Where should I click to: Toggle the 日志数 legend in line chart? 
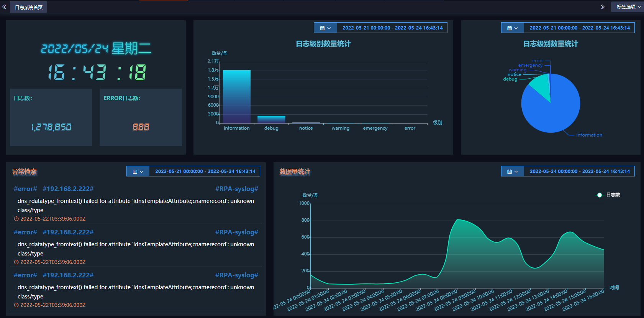[608, 195]
